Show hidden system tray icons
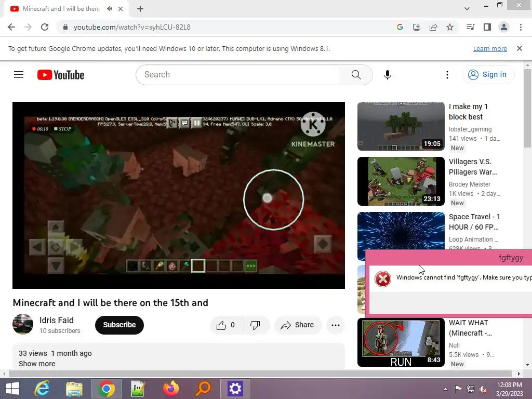 445,389
